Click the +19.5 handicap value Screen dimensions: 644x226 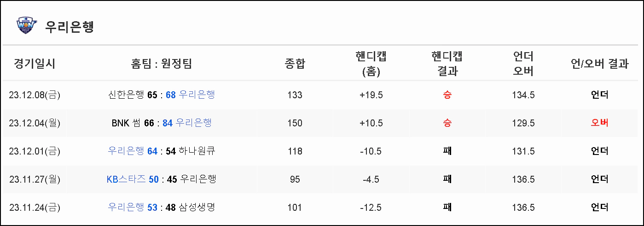click(371, 95)
